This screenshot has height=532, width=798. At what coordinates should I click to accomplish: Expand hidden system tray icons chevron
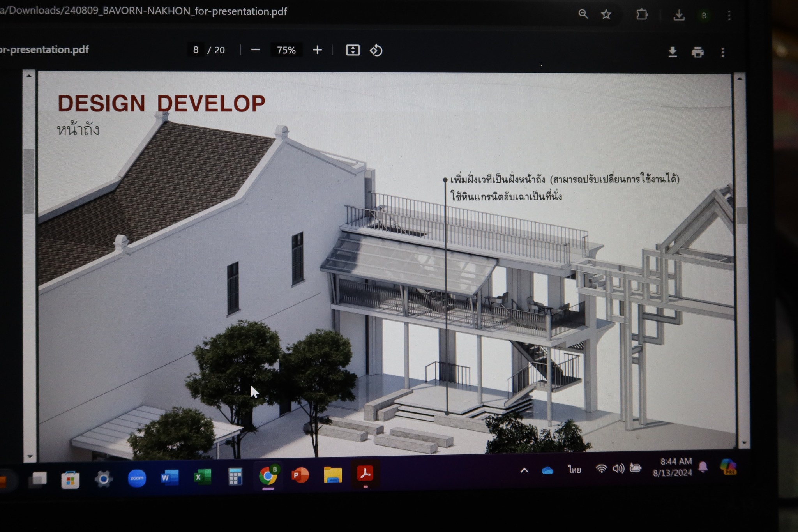(524, 470)
